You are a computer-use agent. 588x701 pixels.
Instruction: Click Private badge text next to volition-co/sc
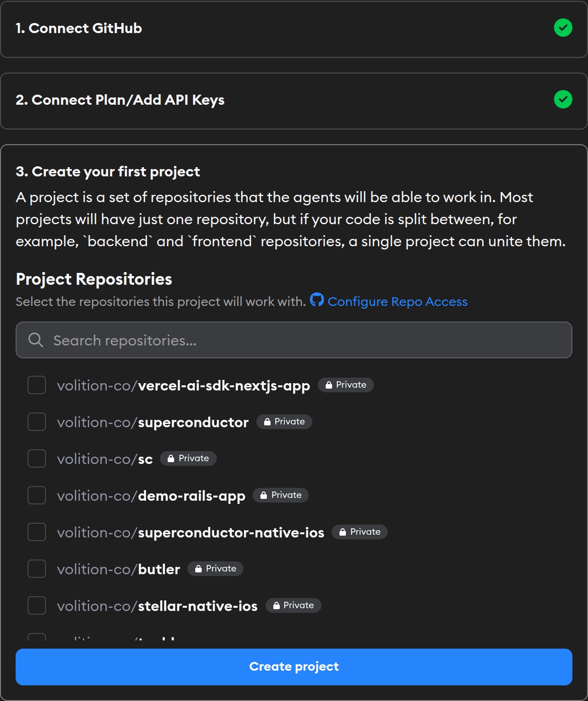coord(193,458)
